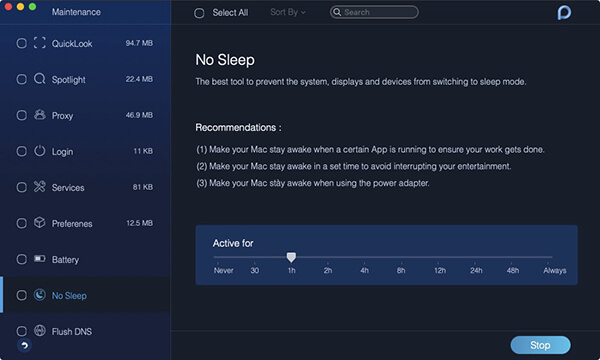Expand the Sort By dropdown
The width and height of the screenshot is (600, 360).
pyautogui.click(x=288, y=12)
